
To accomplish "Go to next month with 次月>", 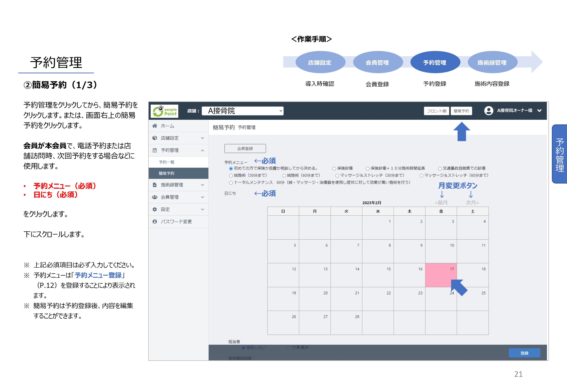I will pos(472,203).
